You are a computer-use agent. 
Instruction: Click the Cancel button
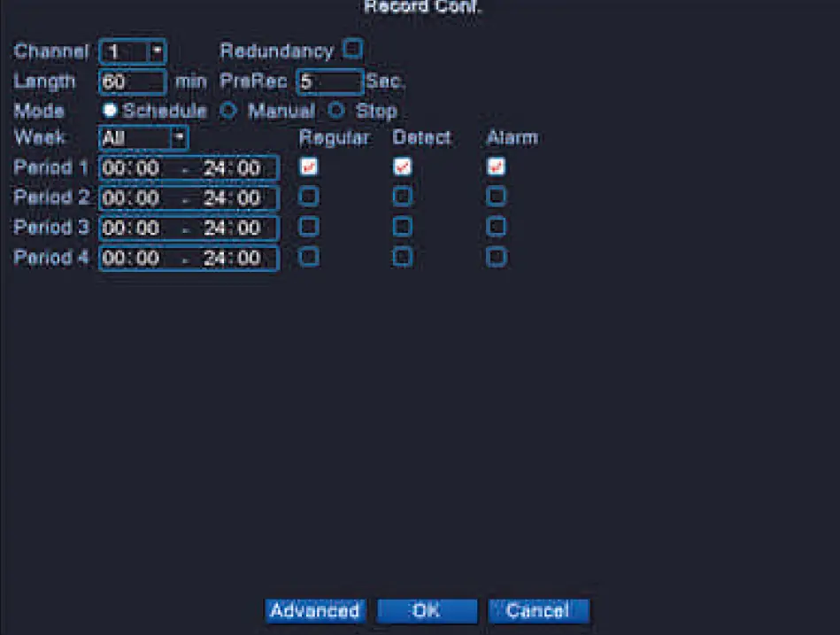(x=538, y=611)
